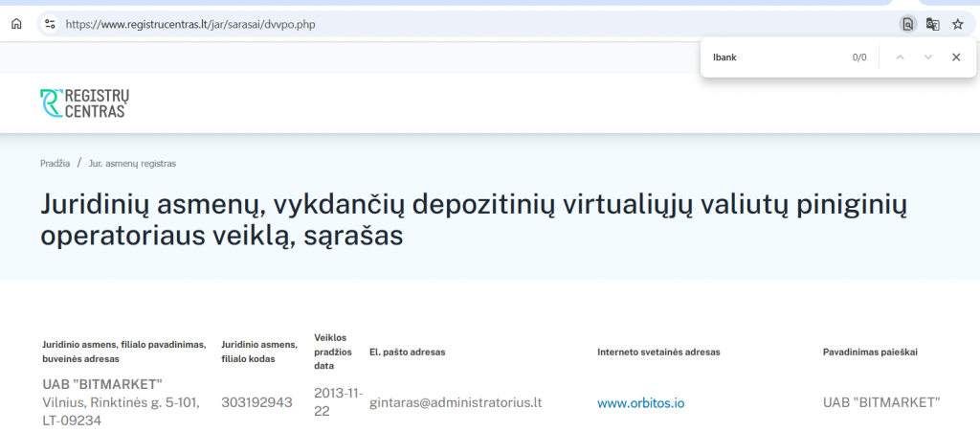View site information icon in address bar
The image size is (980, 432).
point(51,24)
